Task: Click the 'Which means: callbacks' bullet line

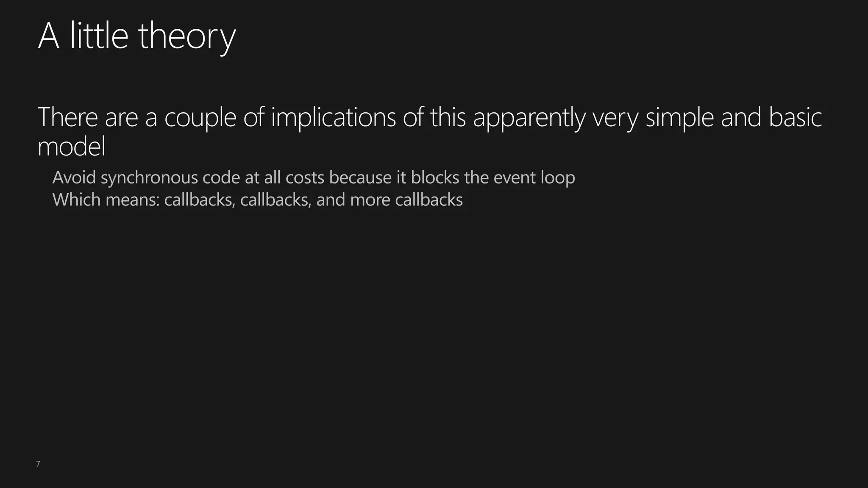Action: pyautogui.click(x=258, y=200)
